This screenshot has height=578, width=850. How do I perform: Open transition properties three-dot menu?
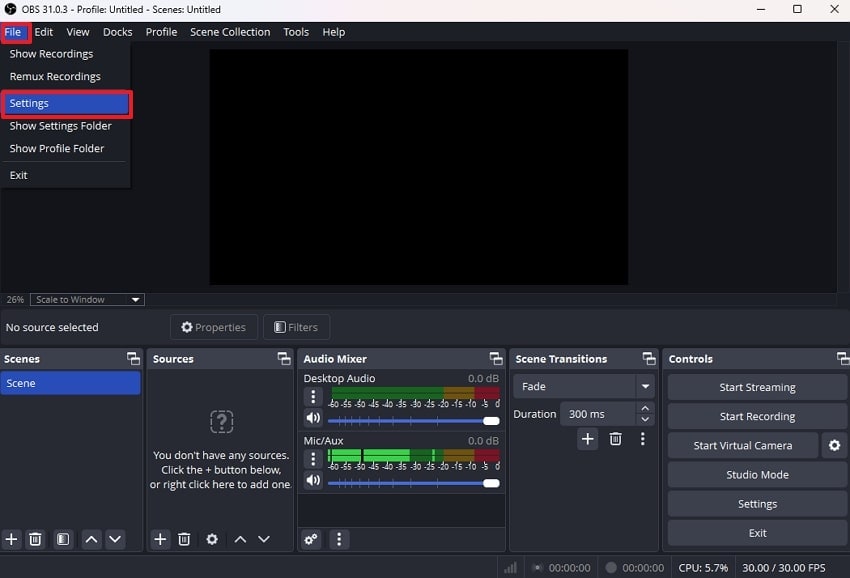[x=643, y=439]
